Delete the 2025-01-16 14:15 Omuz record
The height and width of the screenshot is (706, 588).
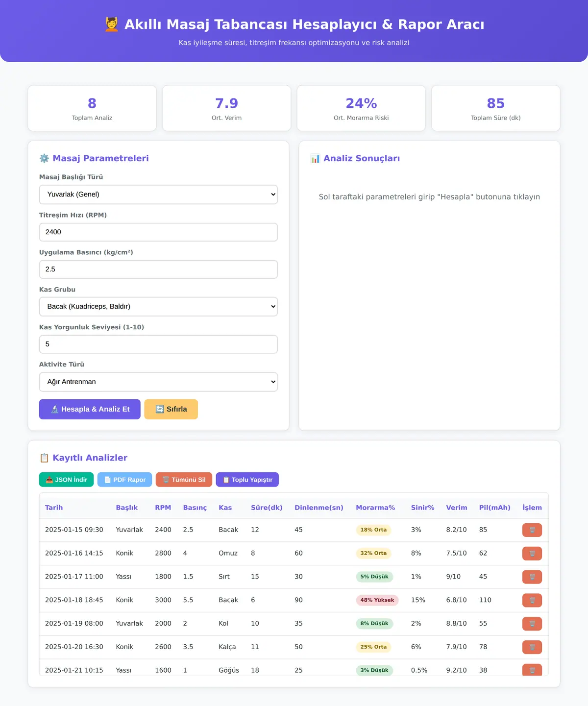[x=532, y=554]
